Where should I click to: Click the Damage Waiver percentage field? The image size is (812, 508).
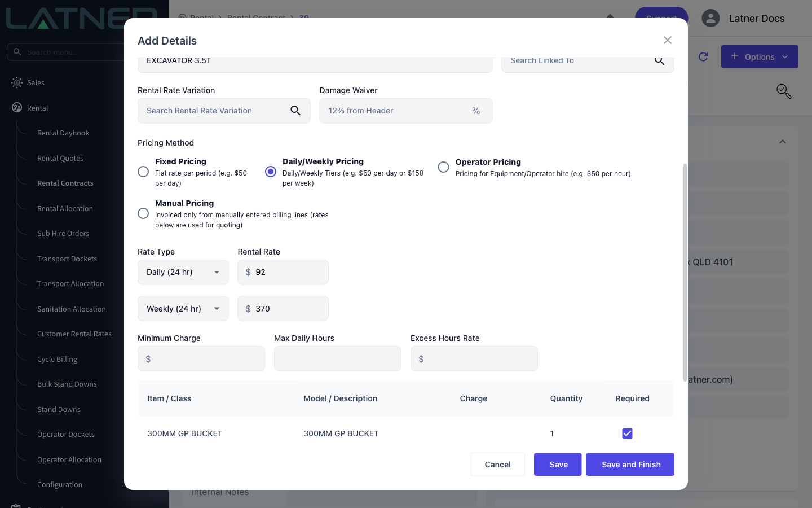click(406, 111)
